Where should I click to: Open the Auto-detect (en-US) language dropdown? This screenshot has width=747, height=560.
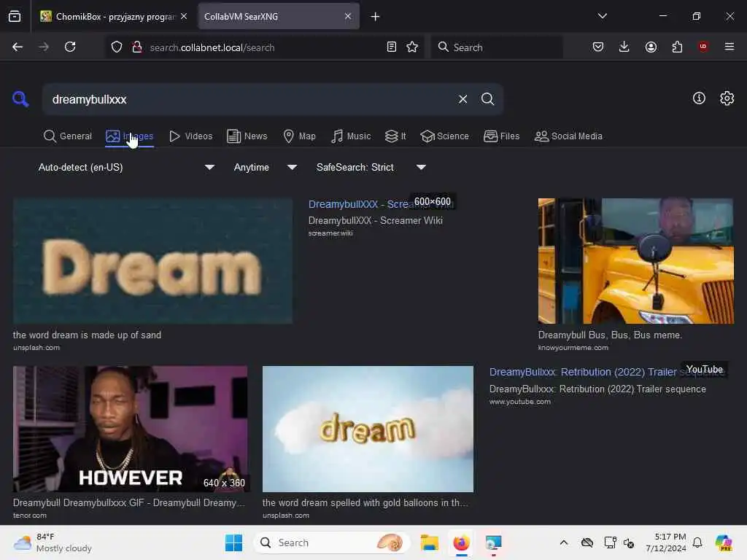(x=126, y=168)
